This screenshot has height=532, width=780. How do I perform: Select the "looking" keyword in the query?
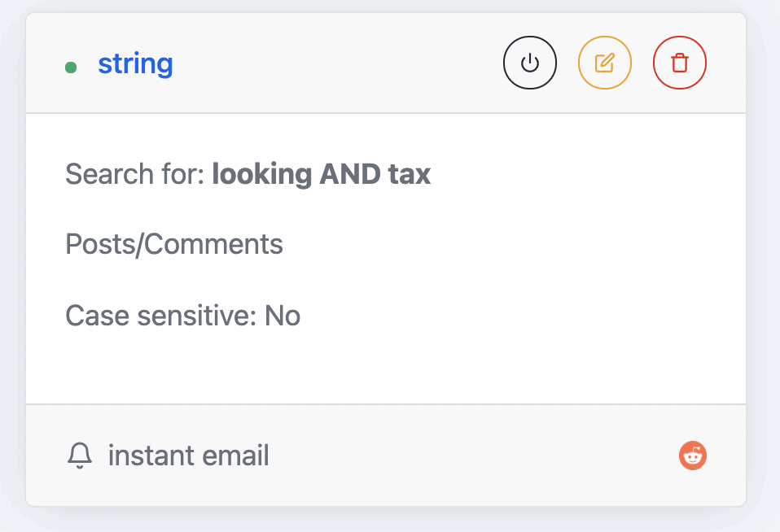click(x=261, y=175)
